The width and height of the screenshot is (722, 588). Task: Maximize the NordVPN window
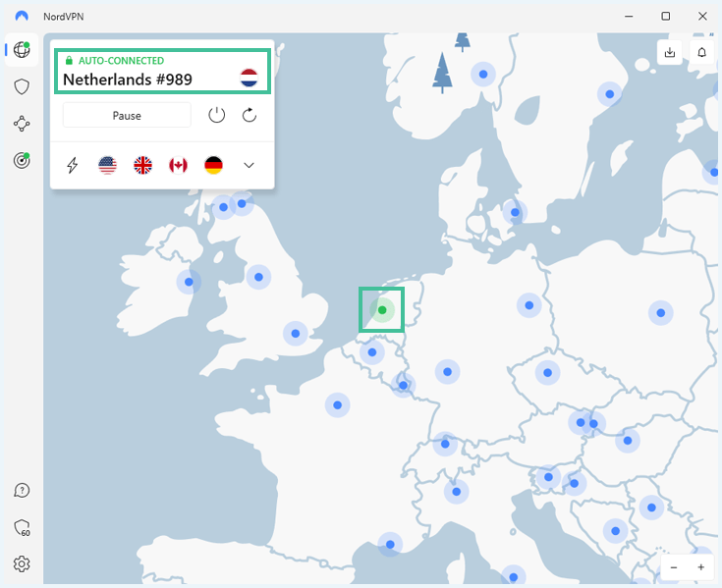(x=666, y=16)
